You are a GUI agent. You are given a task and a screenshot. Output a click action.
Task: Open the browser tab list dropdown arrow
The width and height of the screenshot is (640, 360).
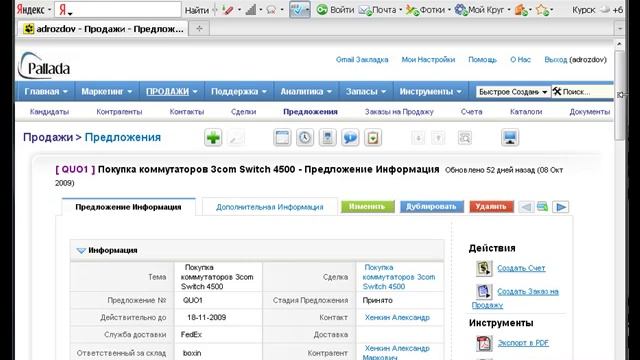coord(620,29)
